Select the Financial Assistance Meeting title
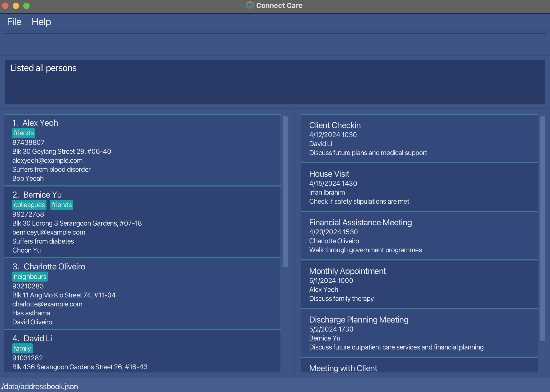 click(361, 223)
